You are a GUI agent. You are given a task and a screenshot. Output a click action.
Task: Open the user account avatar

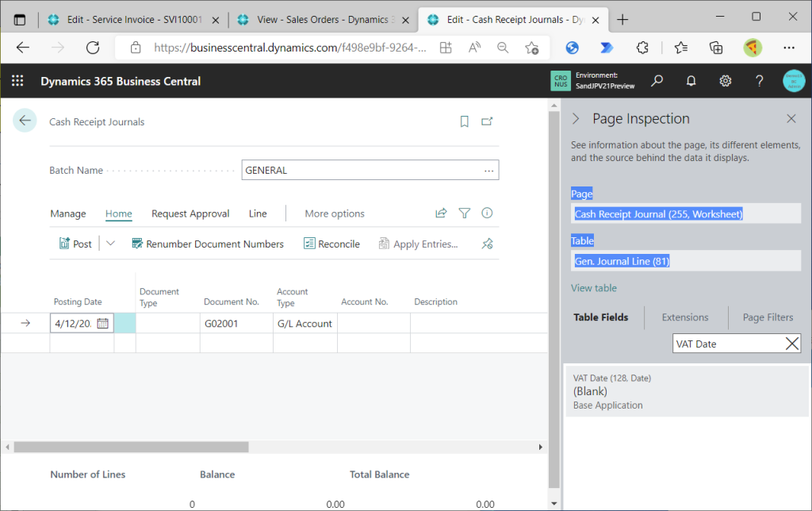point(793,81)
